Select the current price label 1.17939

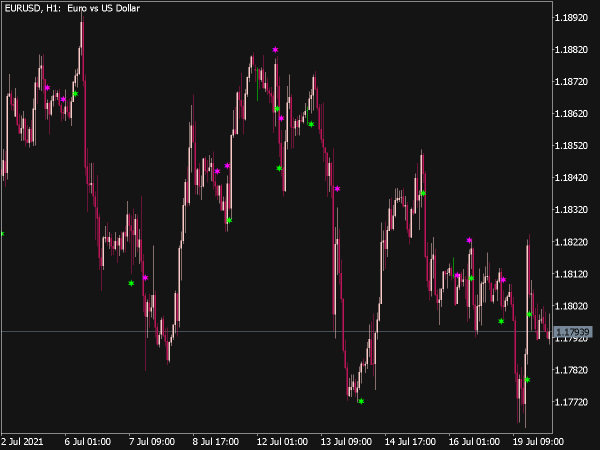tap(573, 332)
